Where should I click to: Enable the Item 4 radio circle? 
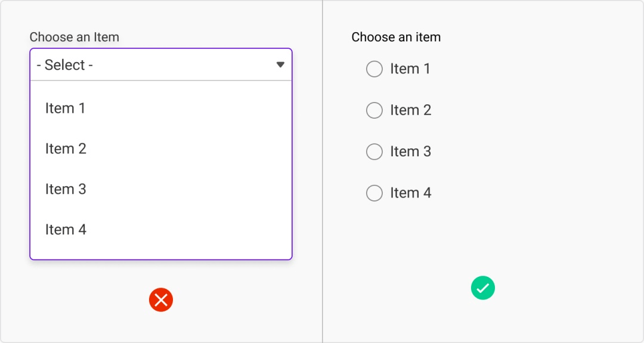pyautogui.click(x=374, y=193)
